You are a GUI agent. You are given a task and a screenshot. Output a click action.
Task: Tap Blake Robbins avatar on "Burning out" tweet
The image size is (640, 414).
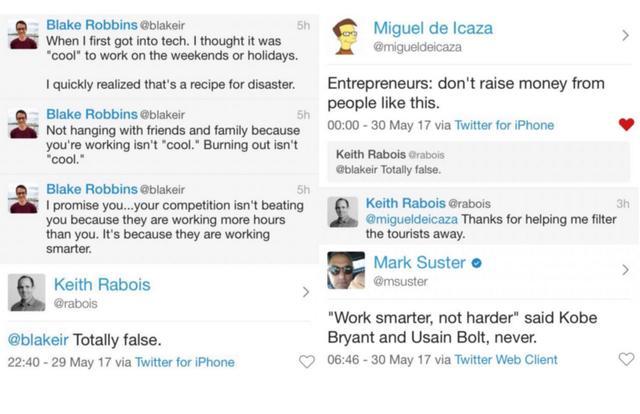[x=21, y=124]
